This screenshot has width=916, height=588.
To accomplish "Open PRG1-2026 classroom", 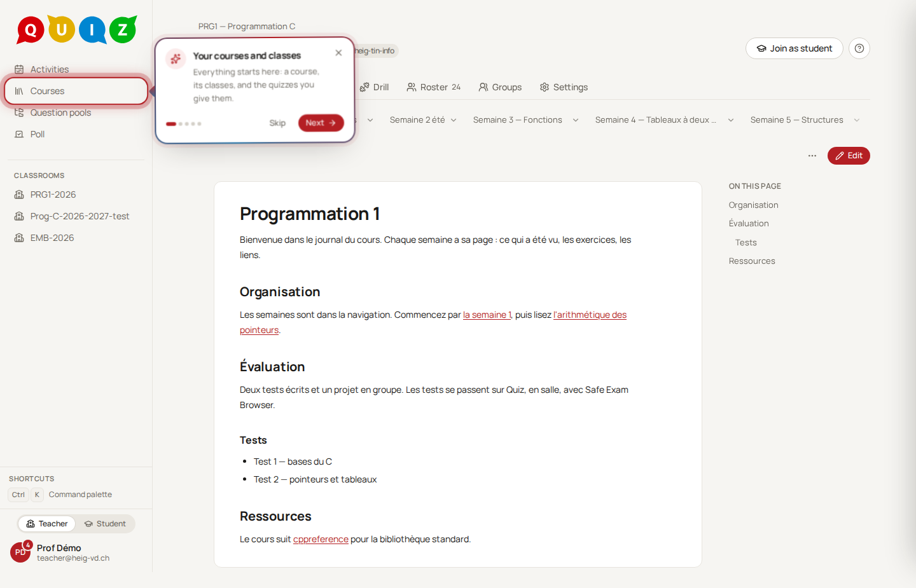I will pos(76,195).
